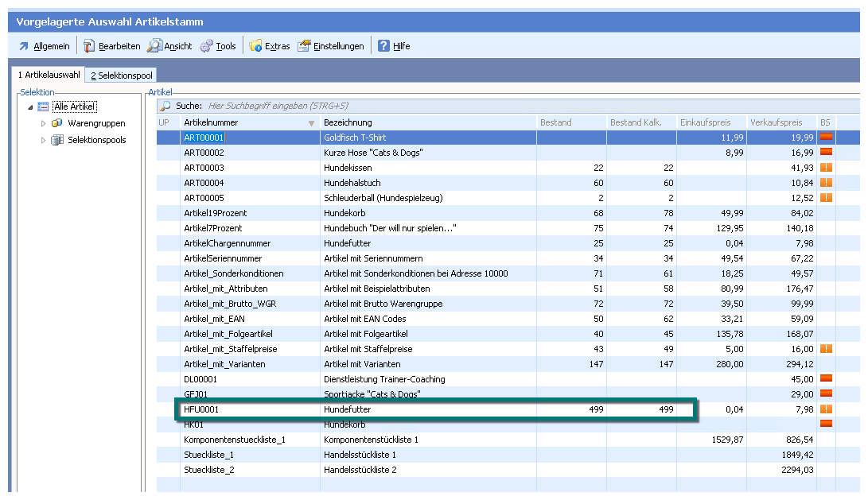Click the orange warning icon for ART00003
This screenshot has width=868, height=500.
click(826, 168)
